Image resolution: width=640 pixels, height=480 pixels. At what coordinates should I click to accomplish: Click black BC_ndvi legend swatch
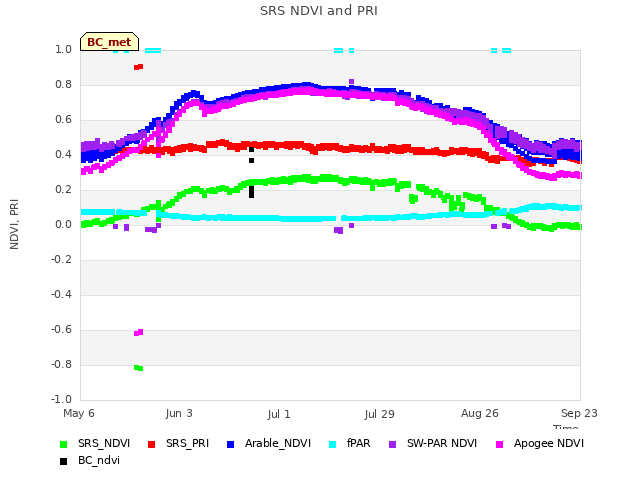(63, 462)
